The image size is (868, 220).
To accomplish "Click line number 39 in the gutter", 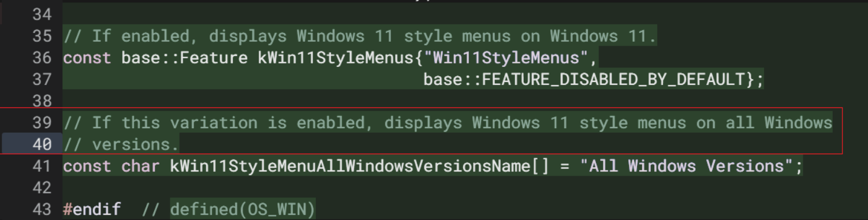I will click(x=42, y=122).
